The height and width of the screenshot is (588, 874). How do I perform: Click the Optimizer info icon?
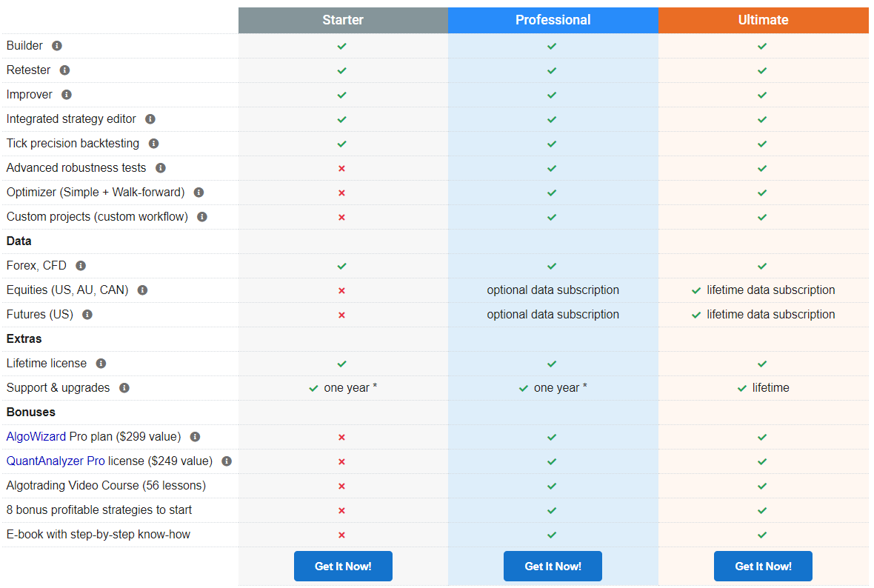199,193
